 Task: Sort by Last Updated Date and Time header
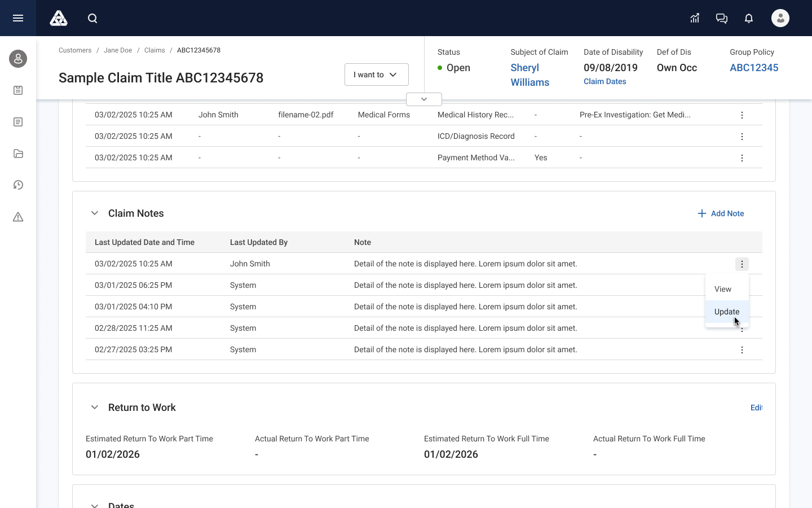[144, 242]
